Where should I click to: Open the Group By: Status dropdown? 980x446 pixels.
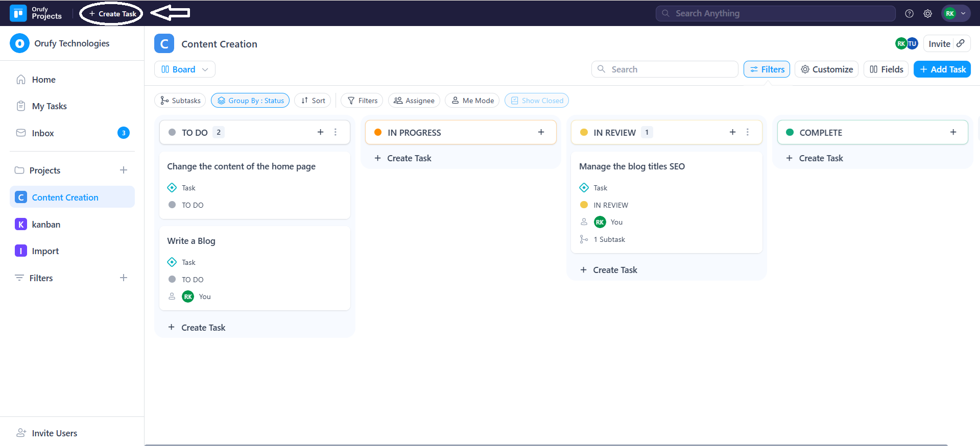[x=250, y=101]
